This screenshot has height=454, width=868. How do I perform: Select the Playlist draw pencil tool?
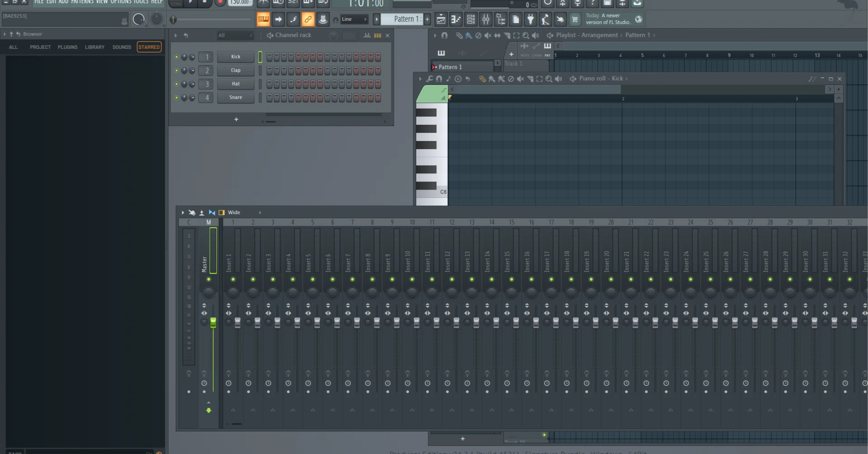[x=459, y=35]
